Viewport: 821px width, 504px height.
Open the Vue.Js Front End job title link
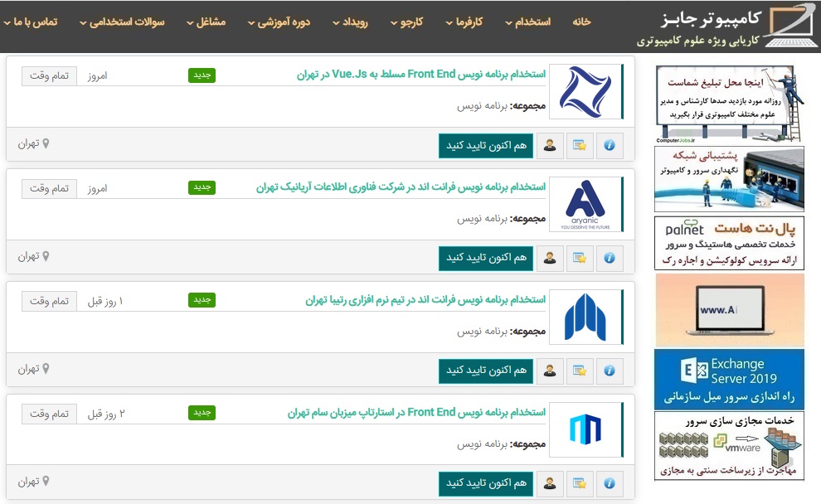pos(421,75)
